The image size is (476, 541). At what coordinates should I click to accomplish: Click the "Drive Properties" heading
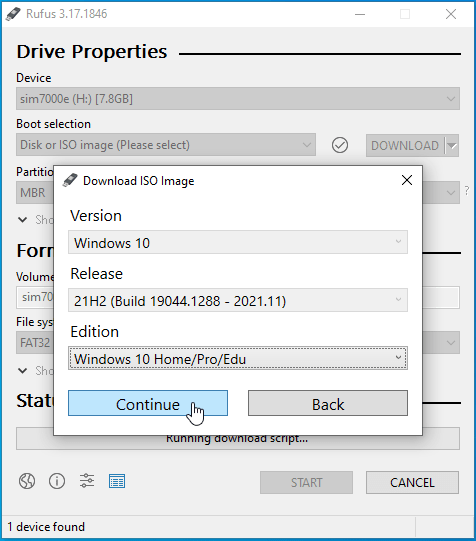[92, 52]
